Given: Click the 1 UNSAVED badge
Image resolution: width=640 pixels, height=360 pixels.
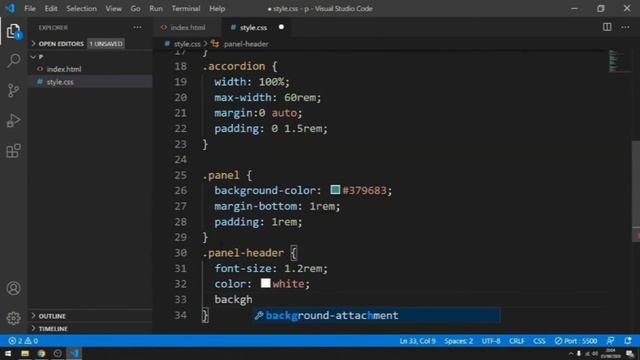Looking at the screenshot, I should (x=106, y=43).
